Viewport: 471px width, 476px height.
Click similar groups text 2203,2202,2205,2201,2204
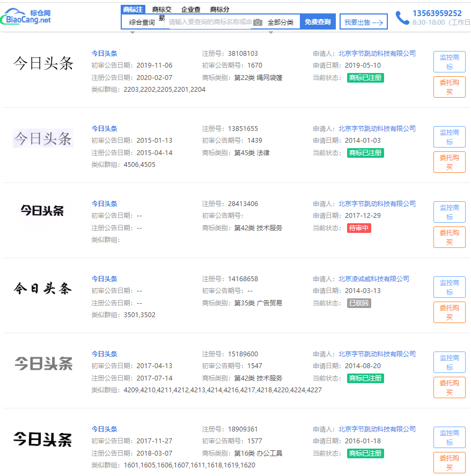tap(165, 90)
